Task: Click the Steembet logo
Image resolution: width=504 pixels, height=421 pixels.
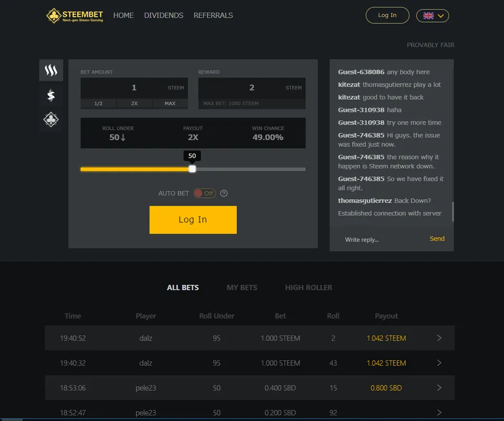Action: 75,15
